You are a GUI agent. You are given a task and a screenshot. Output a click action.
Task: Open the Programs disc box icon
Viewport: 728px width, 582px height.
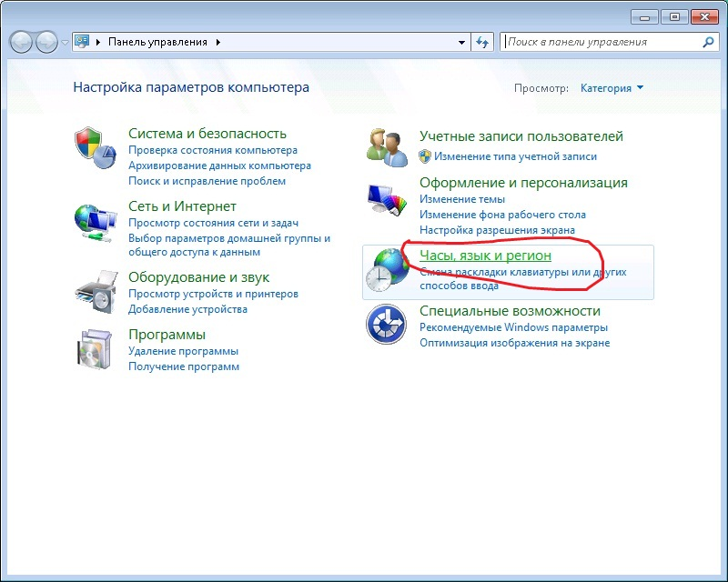(x=95, y=350)
